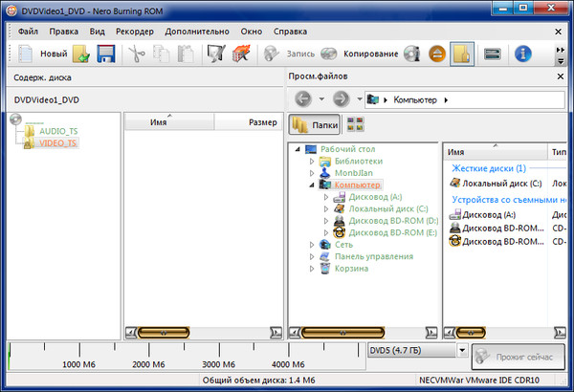Click the blue Info icon in toolbar
The height and width of the screenshot is (392, 574).
pos(523,54)
